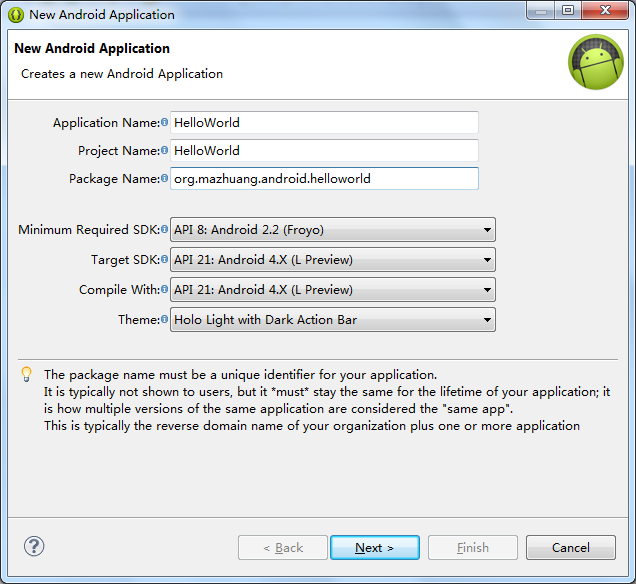Click the Android robot wizard logo
Viewport: 636px width, 584px height.
596,62
